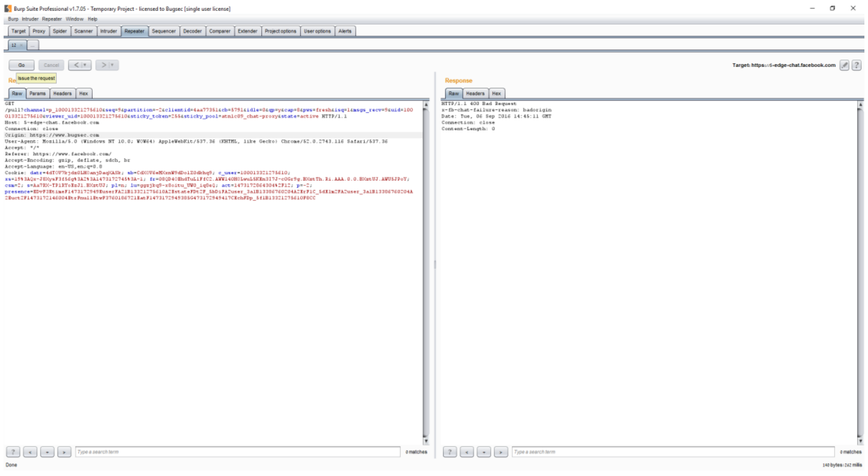Switch to the Sequencer tab
Viewport: 868px width, 476px height.
[x=164, y=31]
